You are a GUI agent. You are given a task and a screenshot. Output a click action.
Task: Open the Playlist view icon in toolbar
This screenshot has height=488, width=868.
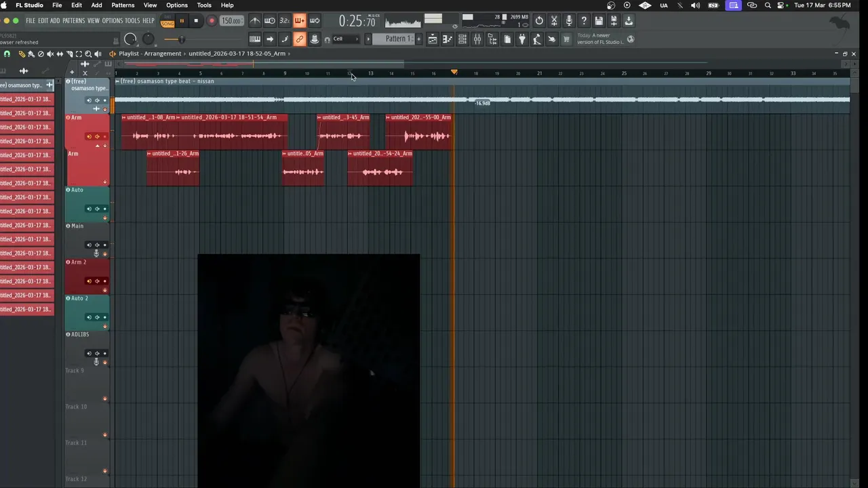click(x=432, y=39)
